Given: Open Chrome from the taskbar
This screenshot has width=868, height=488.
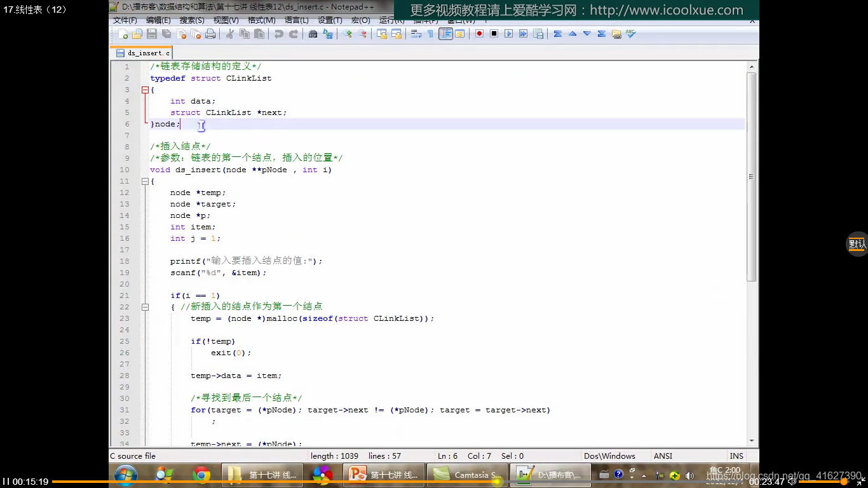Looking at the screenshot, I should pyautogui.click(x=201, y=475).
